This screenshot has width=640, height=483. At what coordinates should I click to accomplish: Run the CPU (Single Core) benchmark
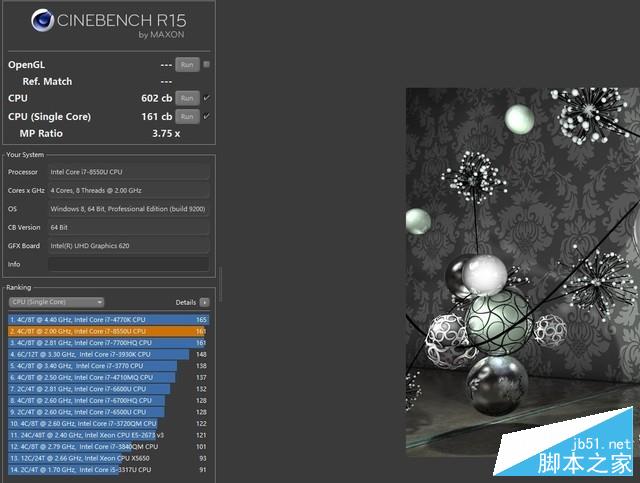(x=187, y=116)
